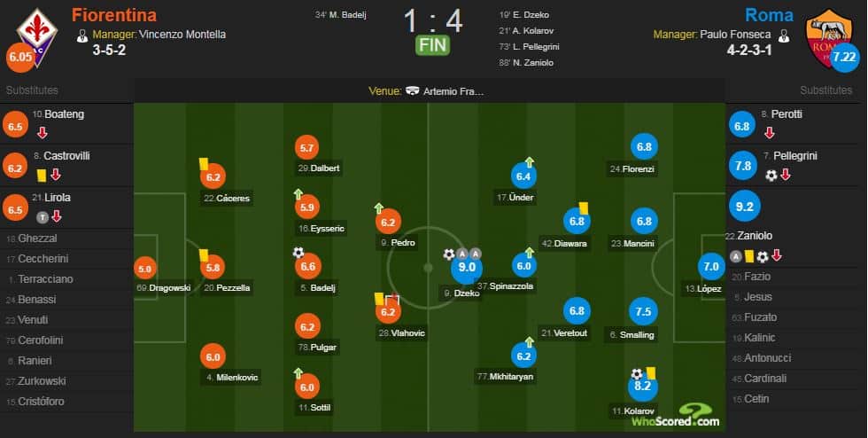
Task: Click the red down arrow under Boateng
Action: coord(43,134)
